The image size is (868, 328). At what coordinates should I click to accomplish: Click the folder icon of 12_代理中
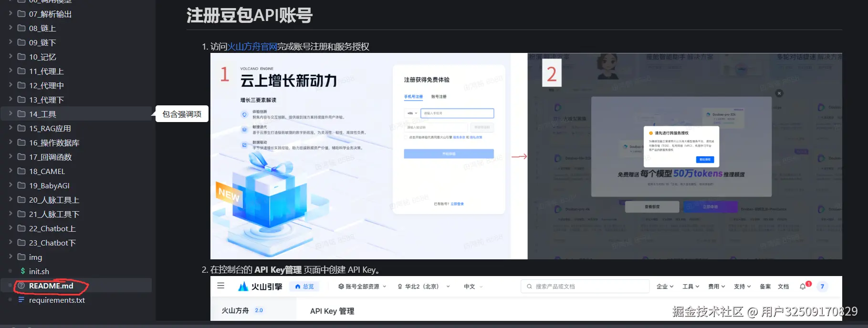(21, 85)
